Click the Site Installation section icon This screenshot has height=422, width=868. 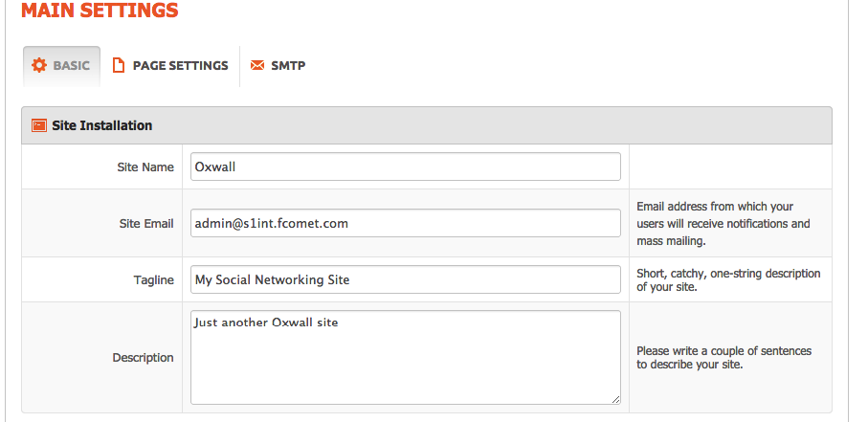38,125
